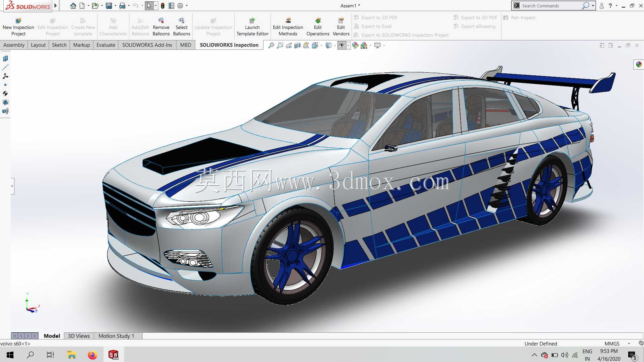This screenshot has width=644, height=362.
Task: Expand the New document dropdown arrow
Action: (x=88, y=6)
